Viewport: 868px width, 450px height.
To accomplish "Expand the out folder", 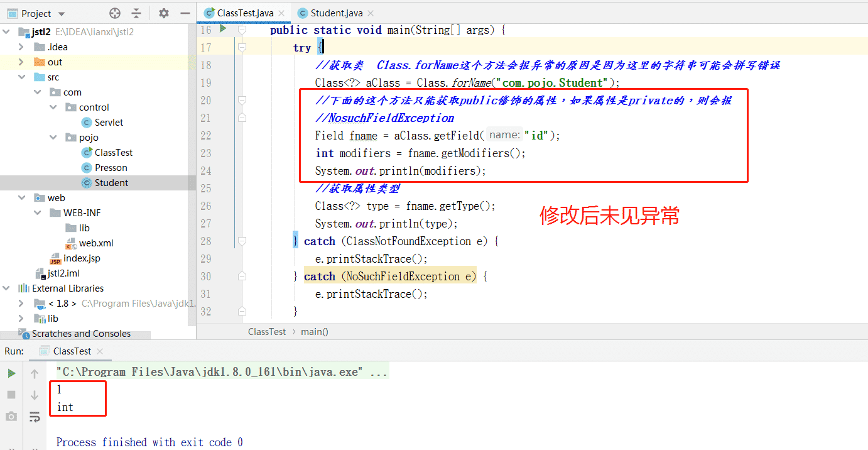I will pyautogui.click(x=21, y=62).
